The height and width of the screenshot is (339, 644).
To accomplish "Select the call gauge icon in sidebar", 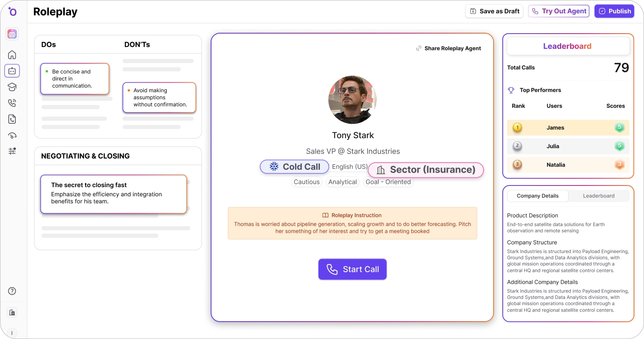I will 12,135.
